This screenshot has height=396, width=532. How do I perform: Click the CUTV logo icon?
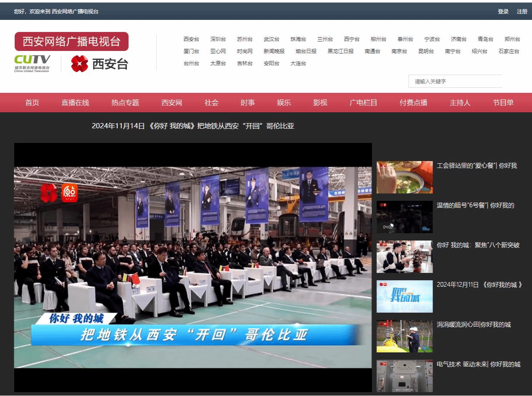(32, 63)
